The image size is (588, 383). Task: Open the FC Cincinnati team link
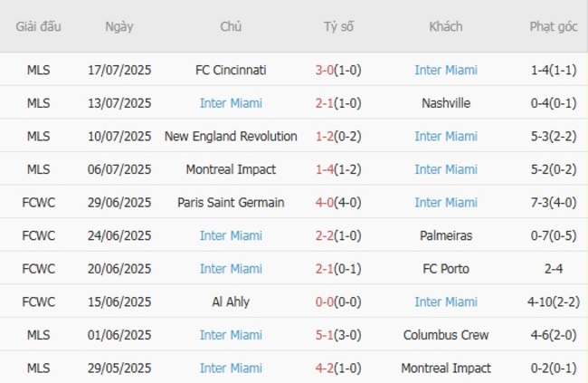point(231,70)
